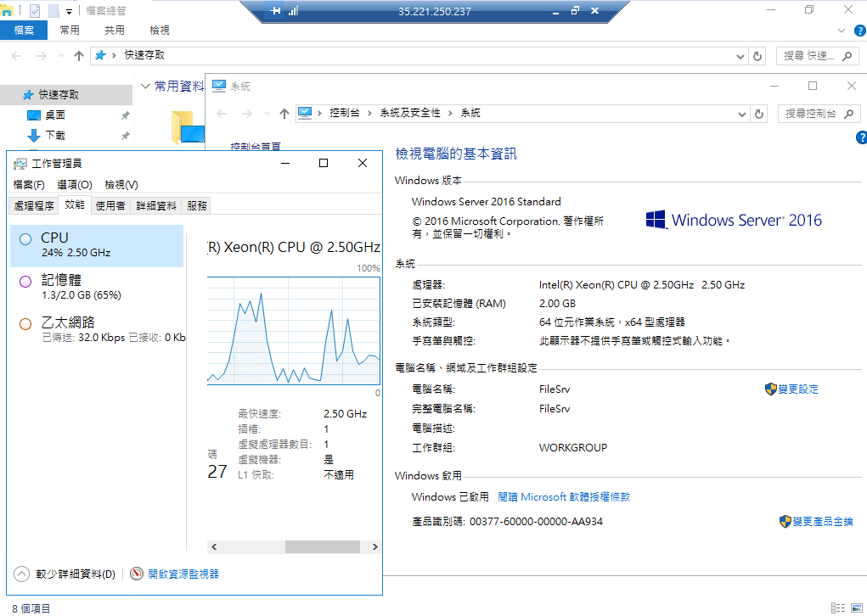Click new folder icon in quick access toolbar
The width and height of the screenshot is (867, 616).
[x=53, y=10]
